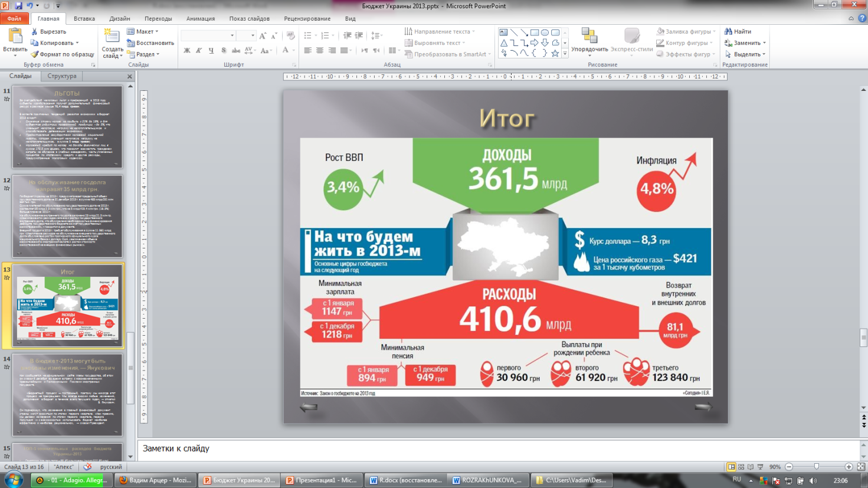Toggle right-to-left text direction

[x=376, y=51]
